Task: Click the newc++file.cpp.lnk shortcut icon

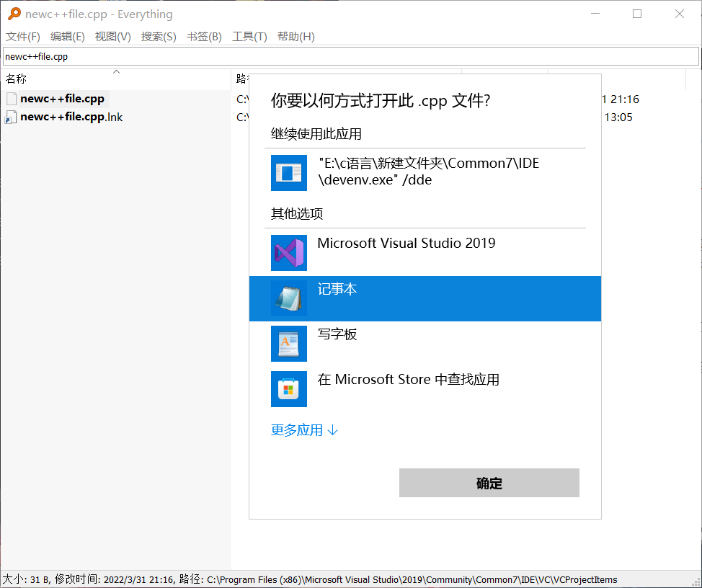Action: point(11,117)
